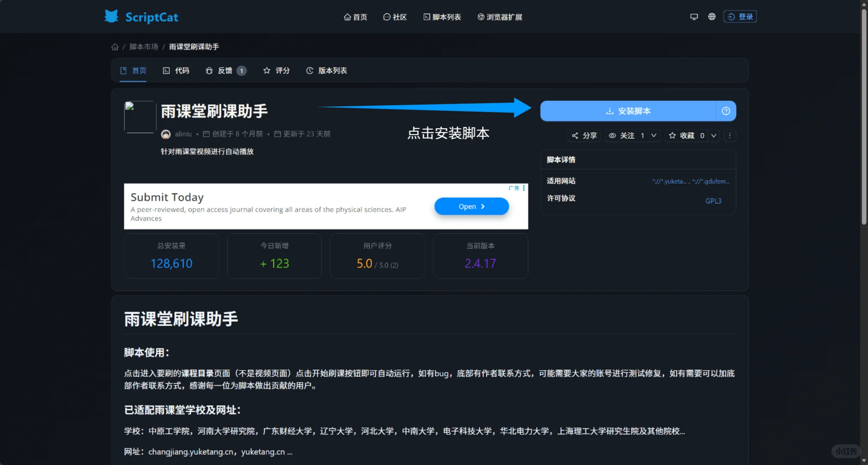Viewport: 868px width, 465px height.
Task: Toggle 关注 to follow the script
Action: 627,136
